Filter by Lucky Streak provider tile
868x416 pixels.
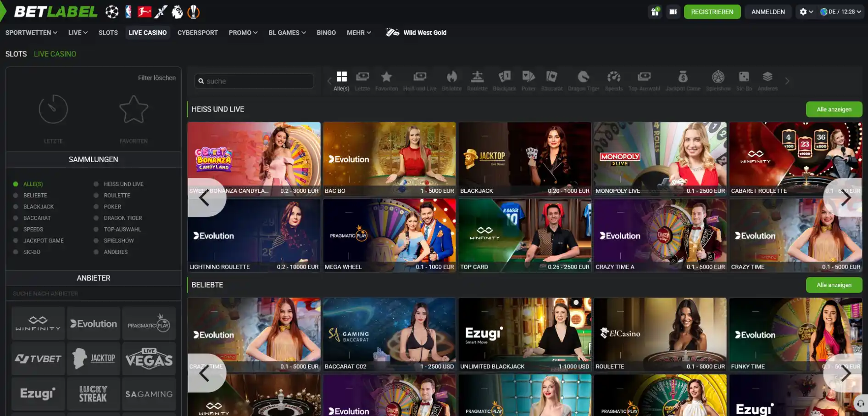tap(94, 394)
